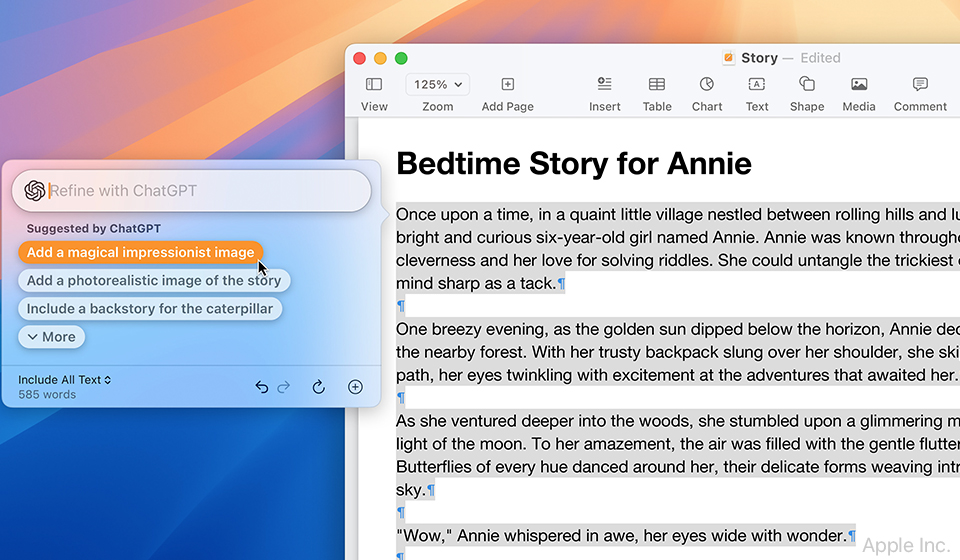960x560 pixels.
Task: Add a Chart using the toolbar icon
Action: click(x=707, y=85)
